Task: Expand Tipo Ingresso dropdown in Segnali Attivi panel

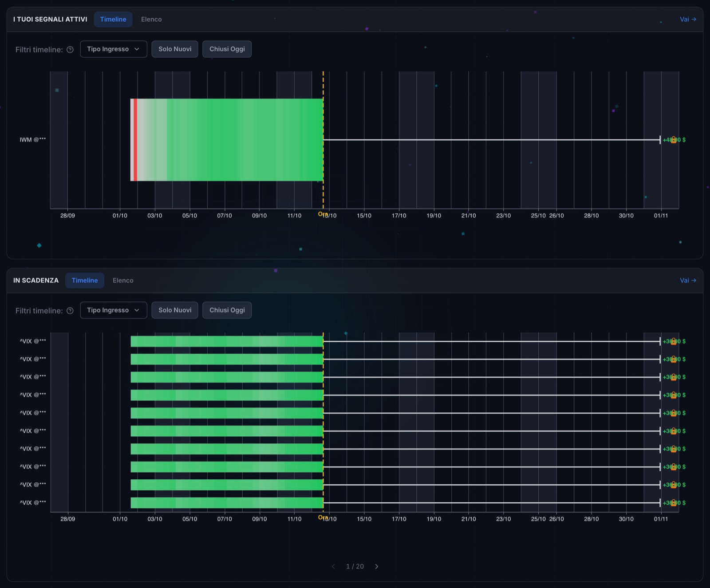Action: [x=114, y=49]
